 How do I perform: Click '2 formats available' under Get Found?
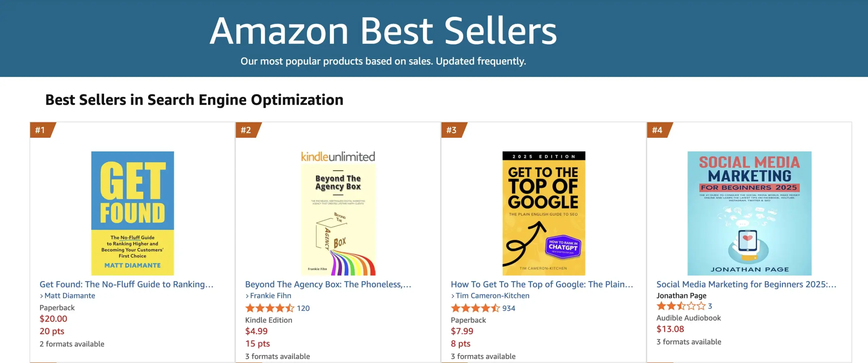[x=71, y=344]
